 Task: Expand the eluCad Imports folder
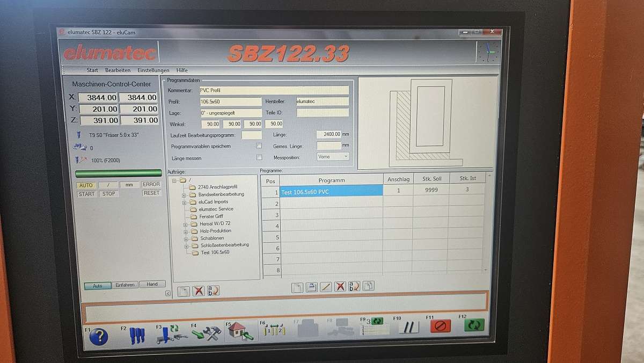point(184,202)
